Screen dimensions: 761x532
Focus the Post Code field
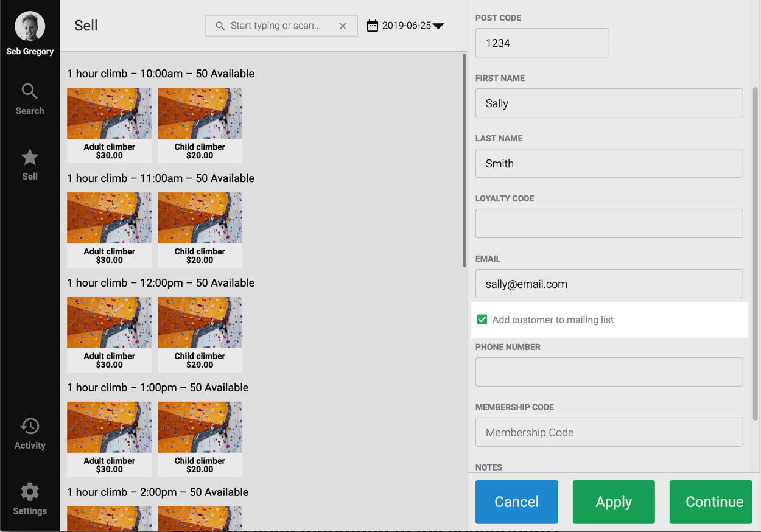pos(542,43)
